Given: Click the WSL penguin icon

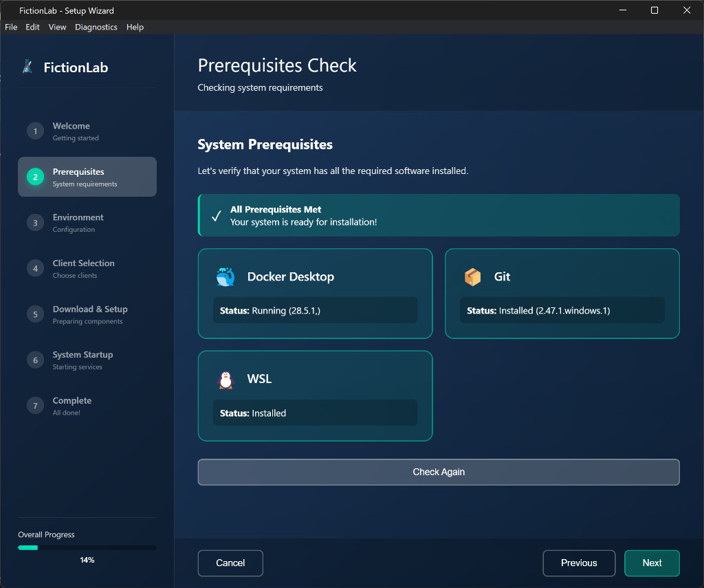Looking at the screenshot, I should click(x=225, y=379).
